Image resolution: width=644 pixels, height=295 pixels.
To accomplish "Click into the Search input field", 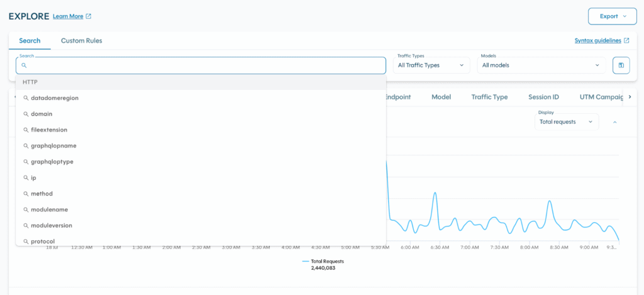I will coord(201,65).
